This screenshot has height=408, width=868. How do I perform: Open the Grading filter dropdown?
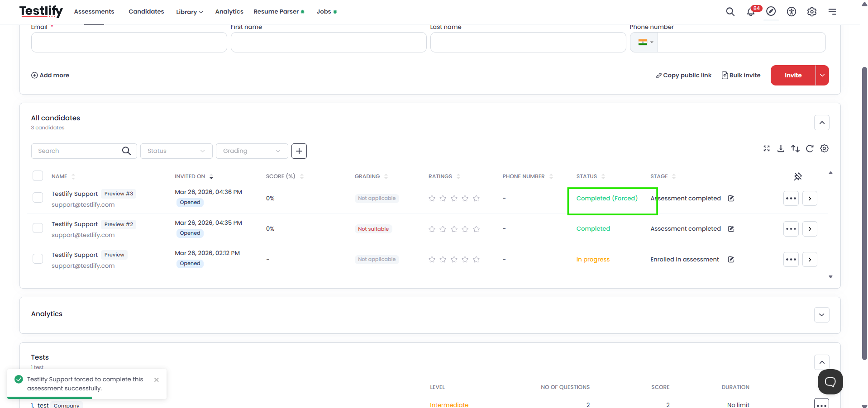(x=252, y=151)
